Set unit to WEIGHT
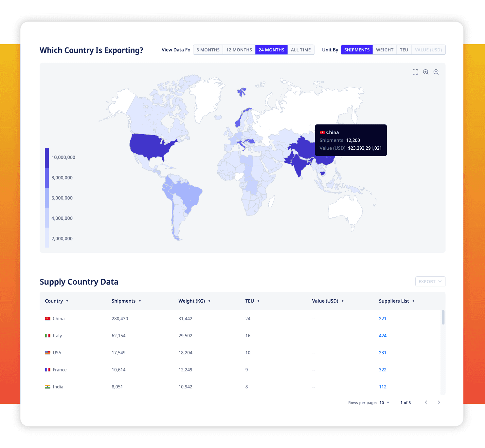 click(385, 50)
